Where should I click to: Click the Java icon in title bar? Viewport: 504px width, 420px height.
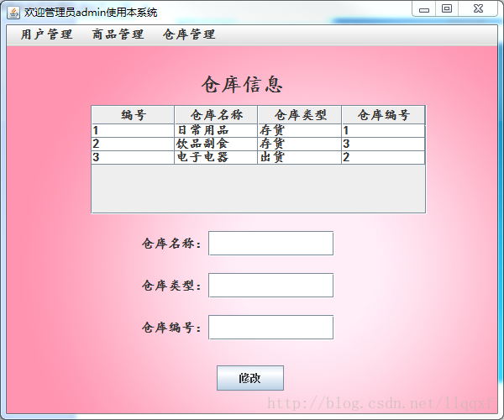click(13, 13)
